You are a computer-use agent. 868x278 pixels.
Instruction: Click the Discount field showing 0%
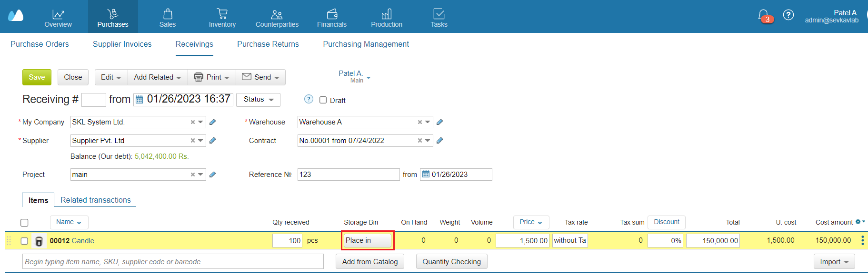665,241
